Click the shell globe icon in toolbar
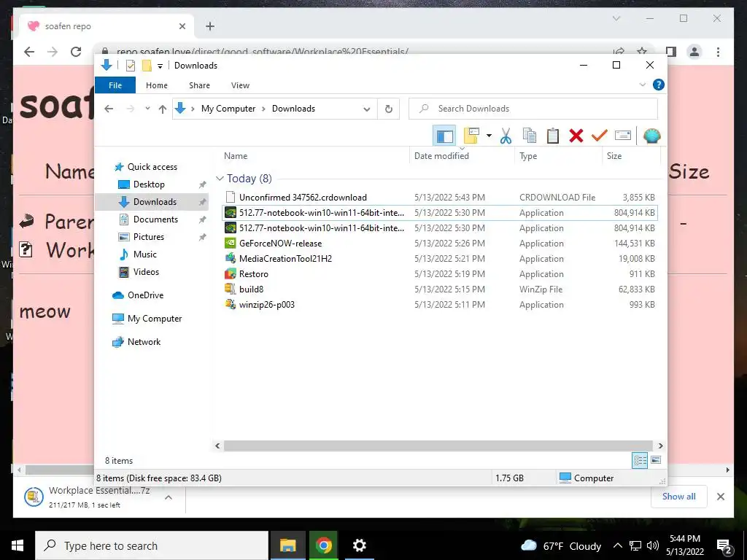 point(651,136)
